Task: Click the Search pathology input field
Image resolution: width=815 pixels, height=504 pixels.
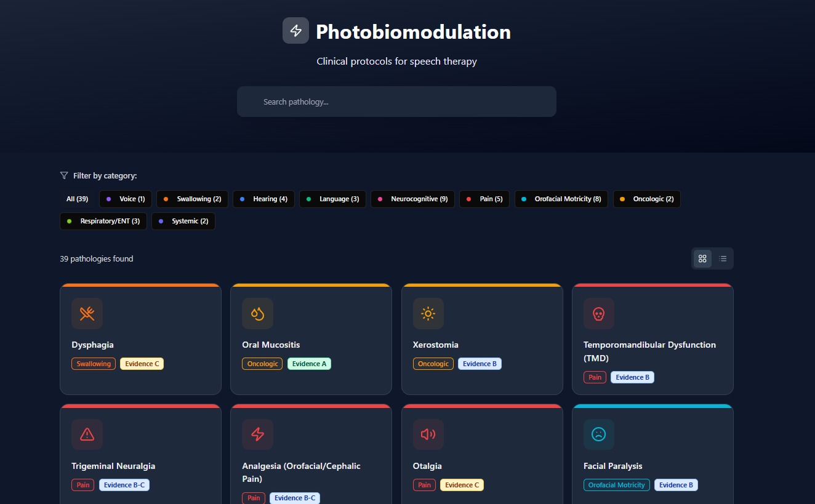Action: [396, 102]
